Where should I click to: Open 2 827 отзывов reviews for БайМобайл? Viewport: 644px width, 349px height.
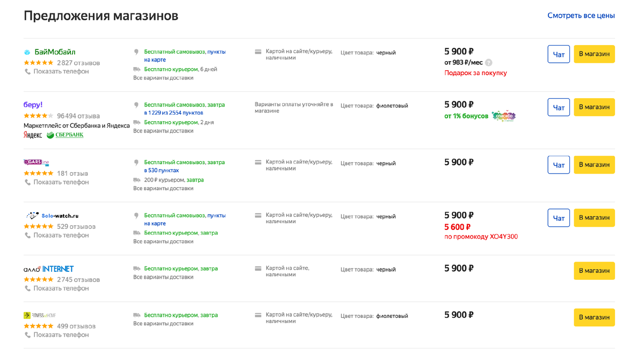click(78, 63)
